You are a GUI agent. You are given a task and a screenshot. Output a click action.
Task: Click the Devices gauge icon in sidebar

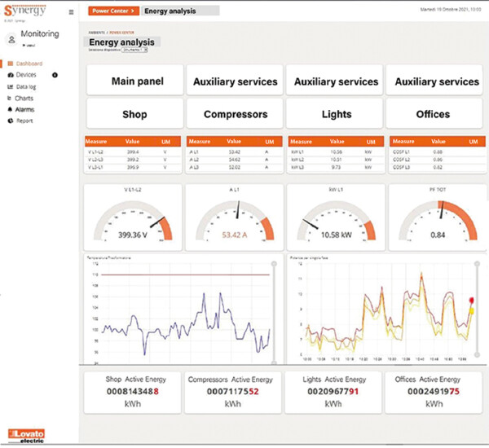tap(10, 75)
